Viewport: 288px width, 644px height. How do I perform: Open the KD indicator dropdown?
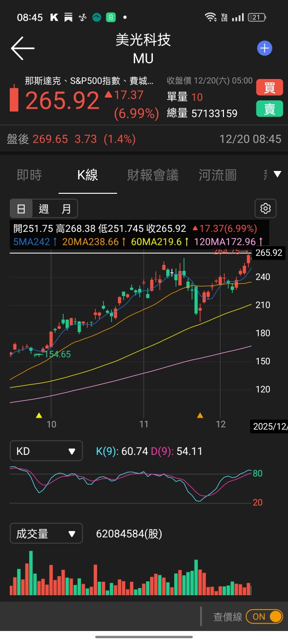46,451
